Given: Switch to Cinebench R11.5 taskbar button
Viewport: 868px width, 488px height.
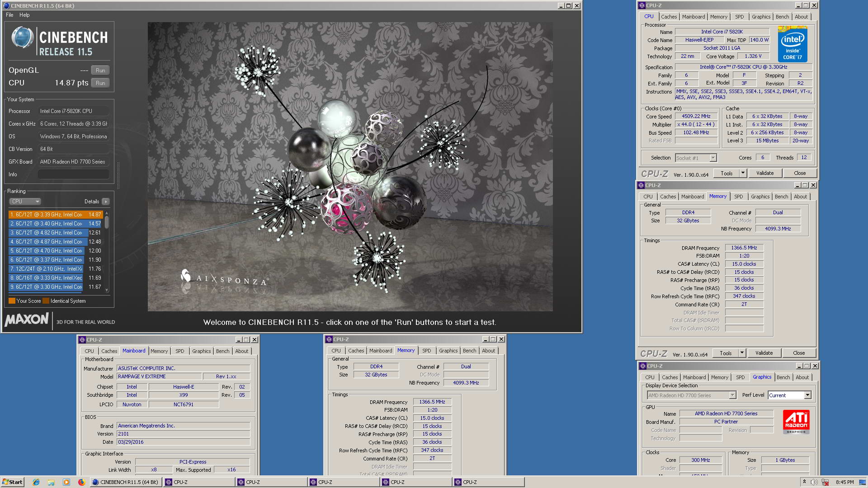Looking at the screenshot, I should coord(126,482).
